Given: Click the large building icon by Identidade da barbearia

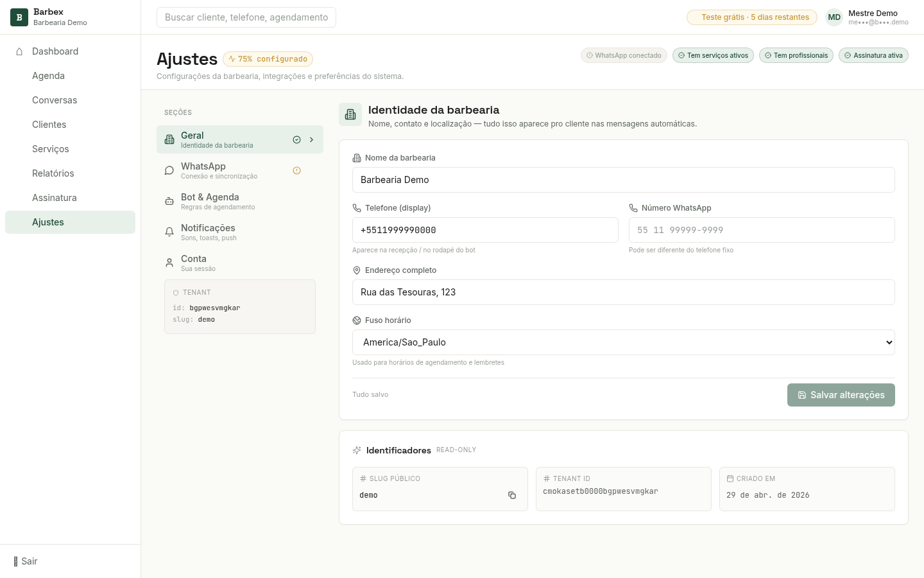Looking at the screenshot, I should coord(350,114).
